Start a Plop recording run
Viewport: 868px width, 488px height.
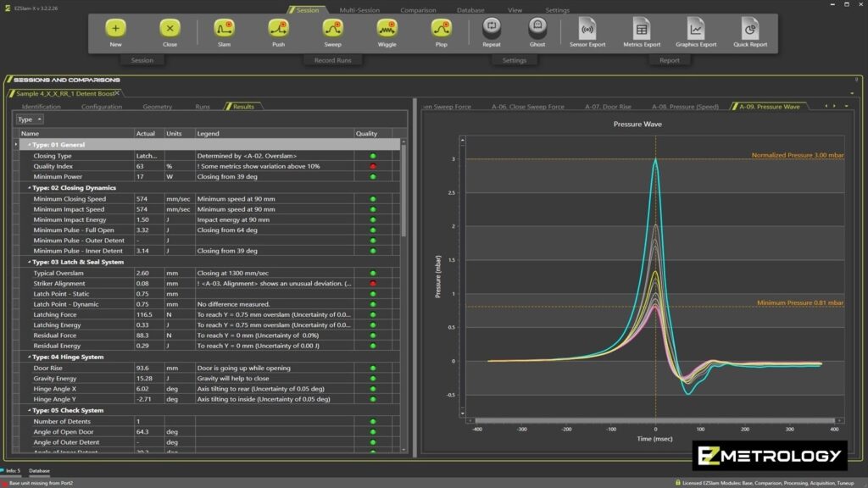(441, 29)
